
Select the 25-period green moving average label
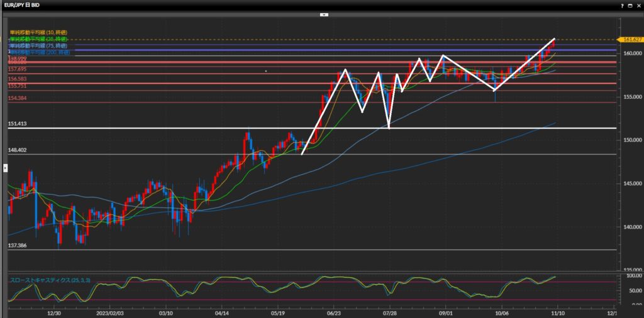pos(38,39)
